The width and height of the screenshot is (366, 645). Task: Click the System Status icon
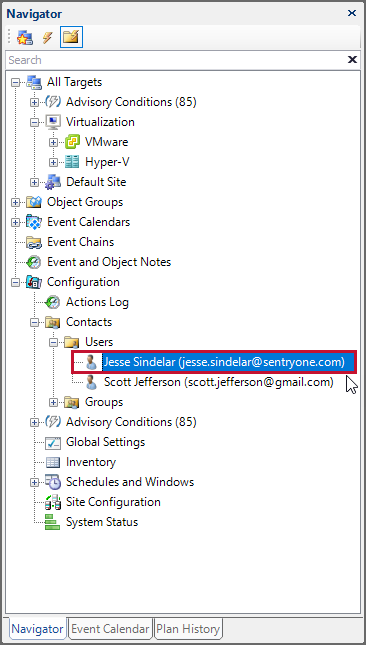pos(53,523)
